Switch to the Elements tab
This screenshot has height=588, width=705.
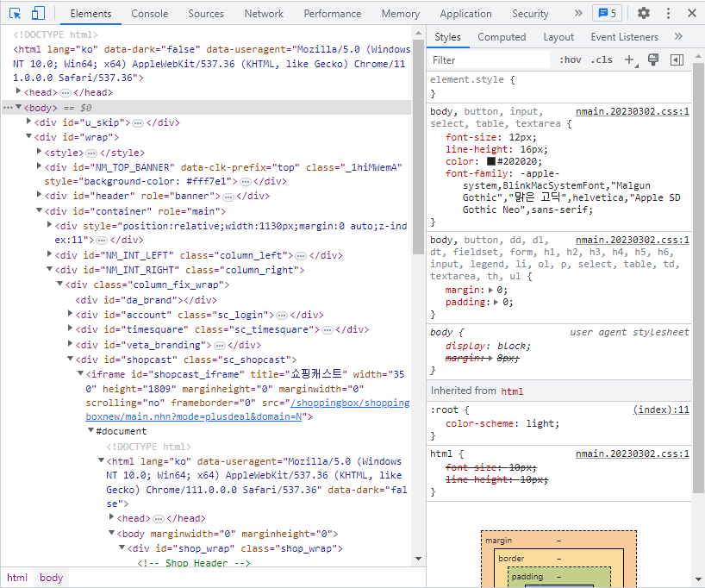[x=90, y=14]
